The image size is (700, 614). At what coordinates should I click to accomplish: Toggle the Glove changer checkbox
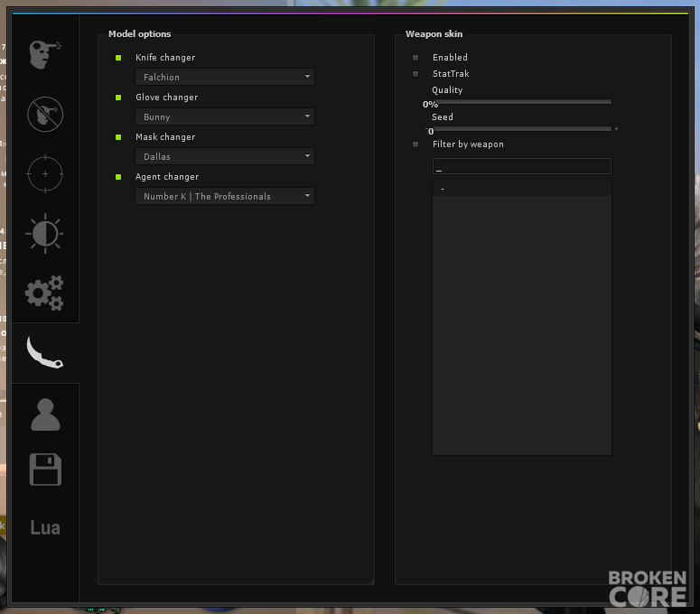point(118,98)
